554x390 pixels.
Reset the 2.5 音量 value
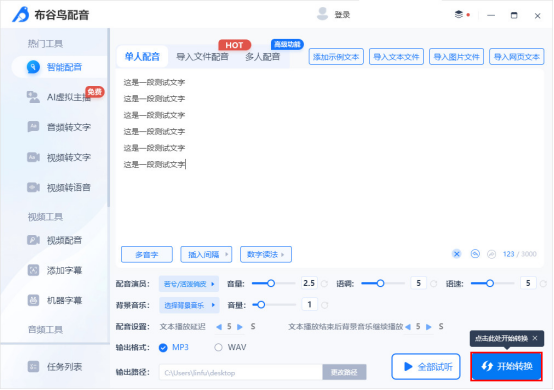[x=324, y=284]
